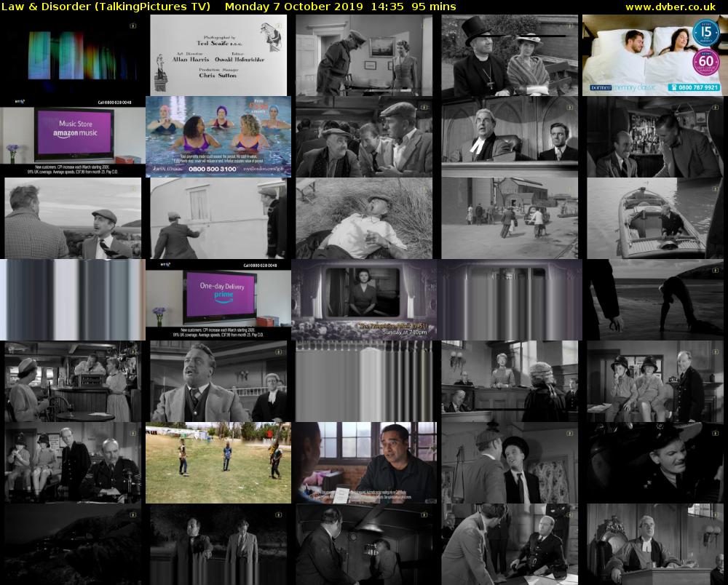The width and height of the screenshot is (728, 585).
Task: Open thumbnail of two men at bar
Action: point(655,137)
